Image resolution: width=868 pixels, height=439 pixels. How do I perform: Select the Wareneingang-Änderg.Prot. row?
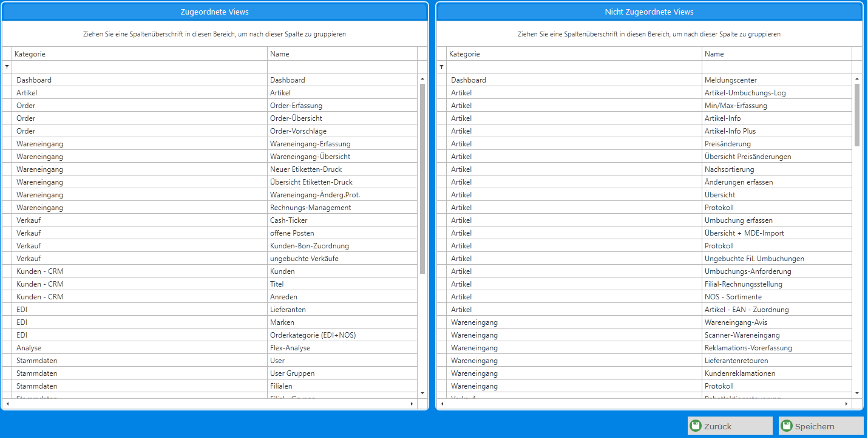[210, 195]
